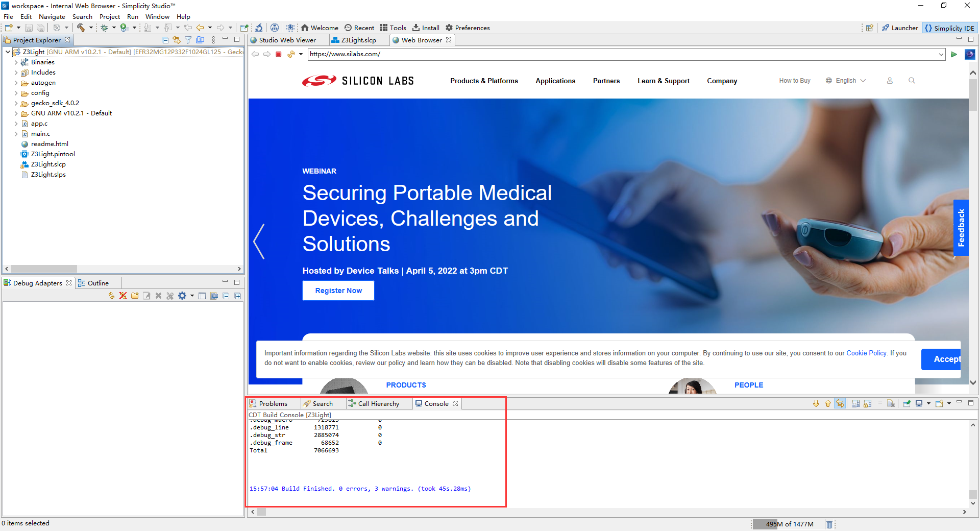Switch to the Studio Web Viewer tab
Viewport: 980px width, 531px height.
[288, 40]
